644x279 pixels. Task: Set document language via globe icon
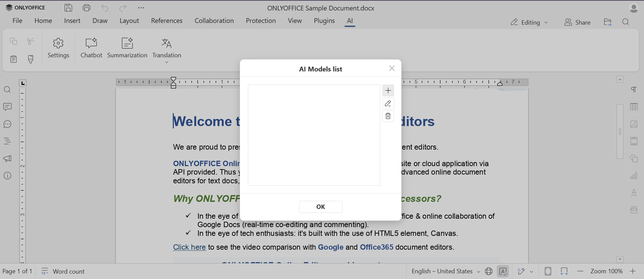coord(489,271)
